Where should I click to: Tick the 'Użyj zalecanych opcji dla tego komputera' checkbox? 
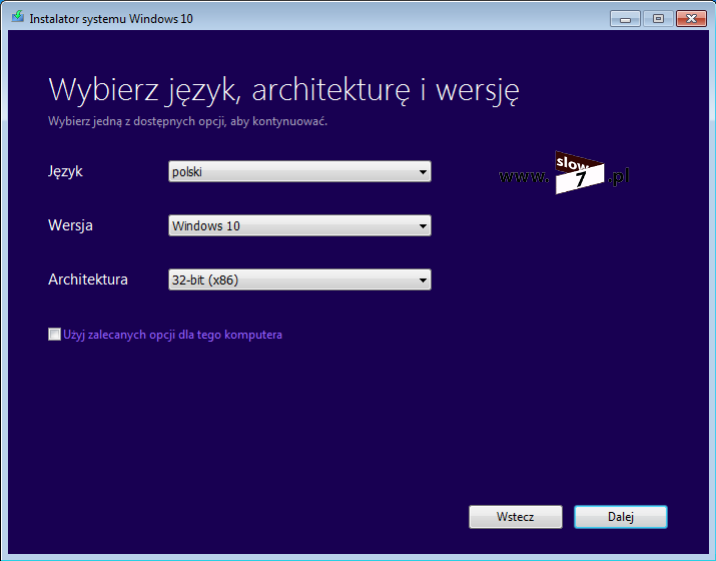click(54, 334)
